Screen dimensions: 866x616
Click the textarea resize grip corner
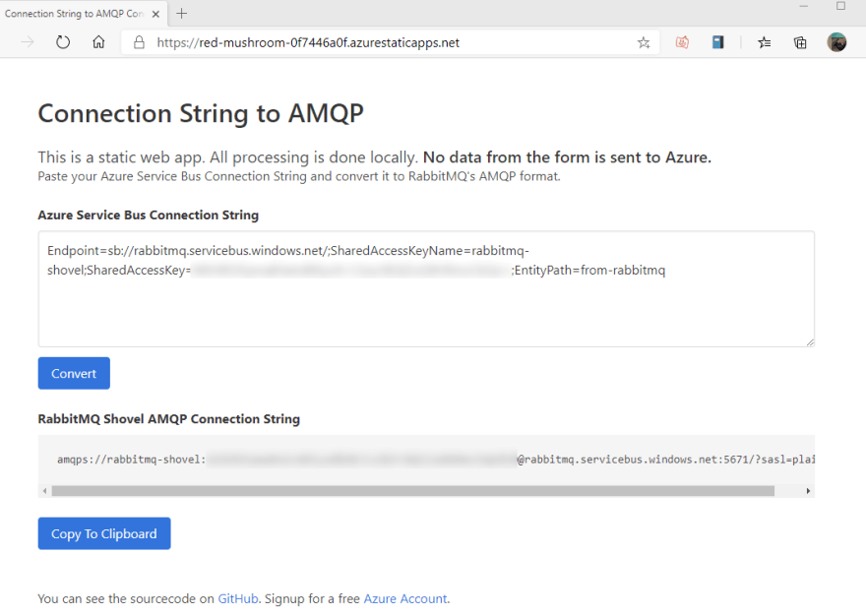click(x=810, y=342)
